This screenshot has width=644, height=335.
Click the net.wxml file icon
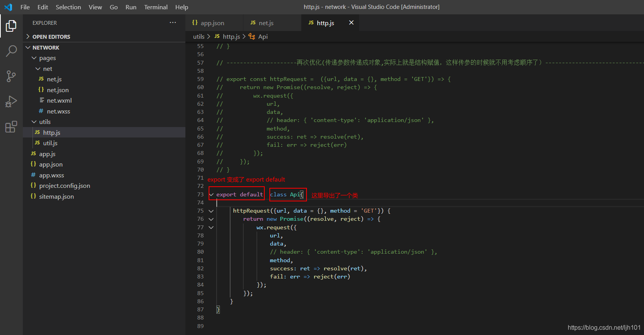[41, 100]
